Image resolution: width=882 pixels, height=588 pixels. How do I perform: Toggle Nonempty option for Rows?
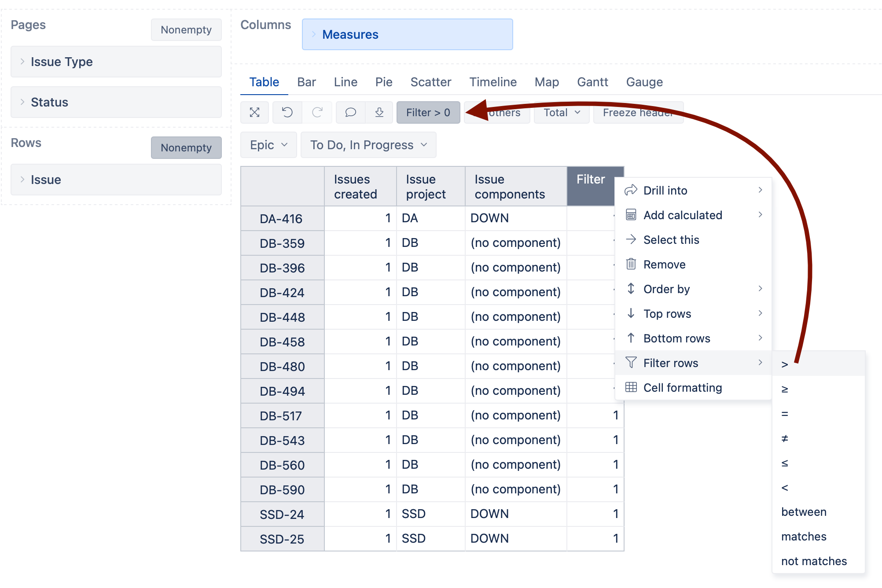pyautogui.click(x=186, y=148)
